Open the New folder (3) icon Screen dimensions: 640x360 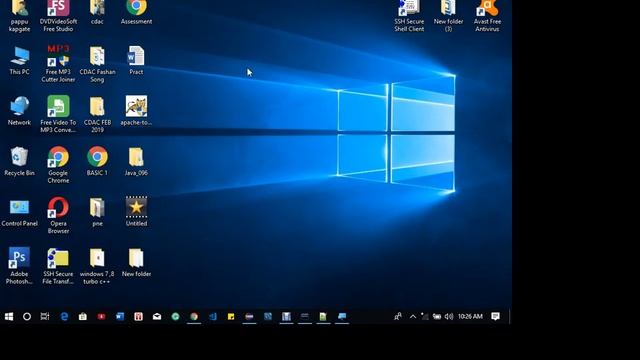pyautogui.click(x=448, y=16)
